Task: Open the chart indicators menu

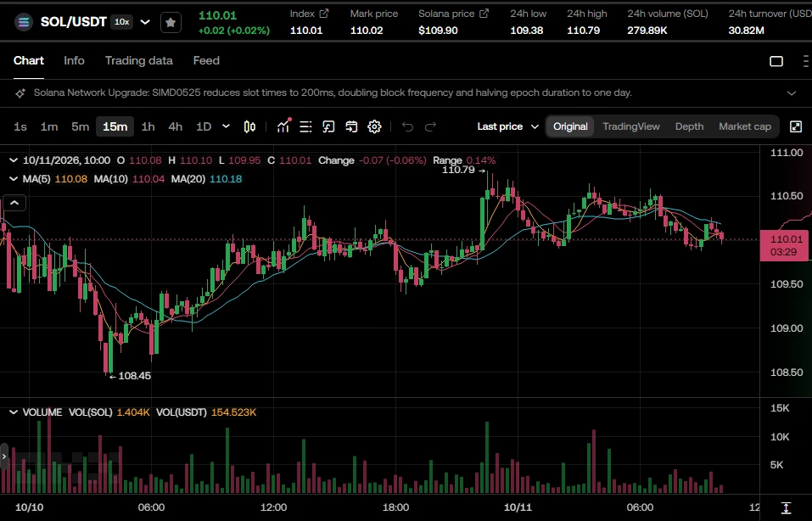Action: coord(283,126)
